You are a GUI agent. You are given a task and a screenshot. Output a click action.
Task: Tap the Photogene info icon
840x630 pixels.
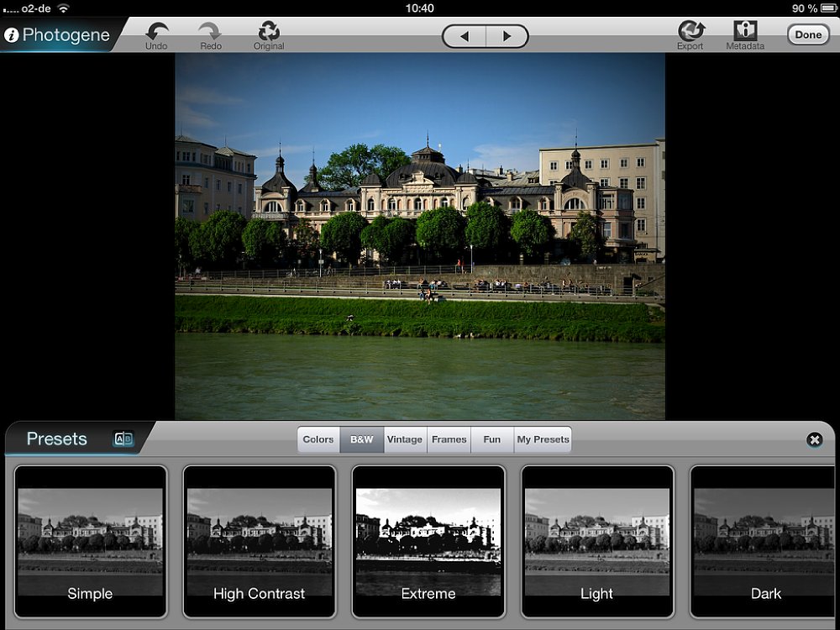12,35
